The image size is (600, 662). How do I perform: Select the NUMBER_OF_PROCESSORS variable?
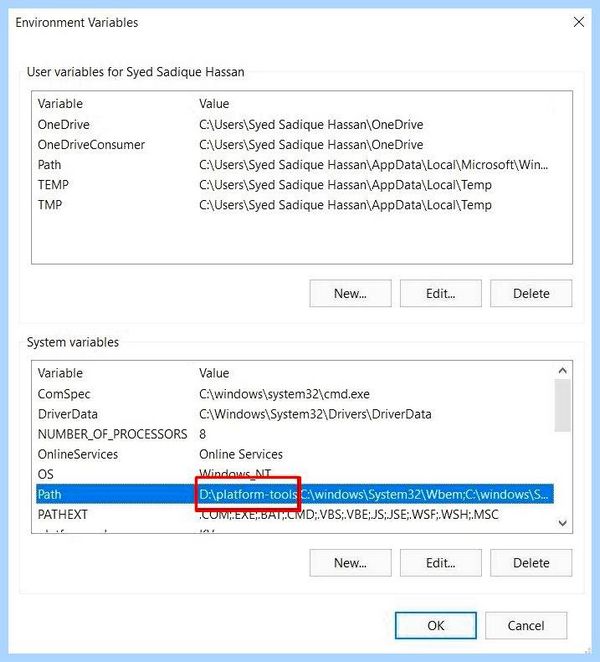(x=295, y=434)
